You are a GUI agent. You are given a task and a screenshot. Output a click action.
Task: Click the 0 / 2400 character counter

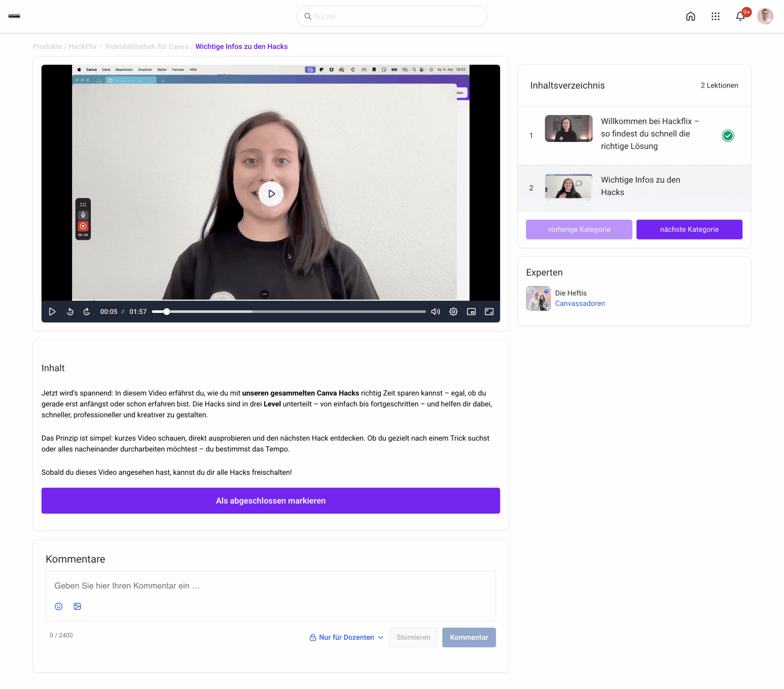point(61,635)
